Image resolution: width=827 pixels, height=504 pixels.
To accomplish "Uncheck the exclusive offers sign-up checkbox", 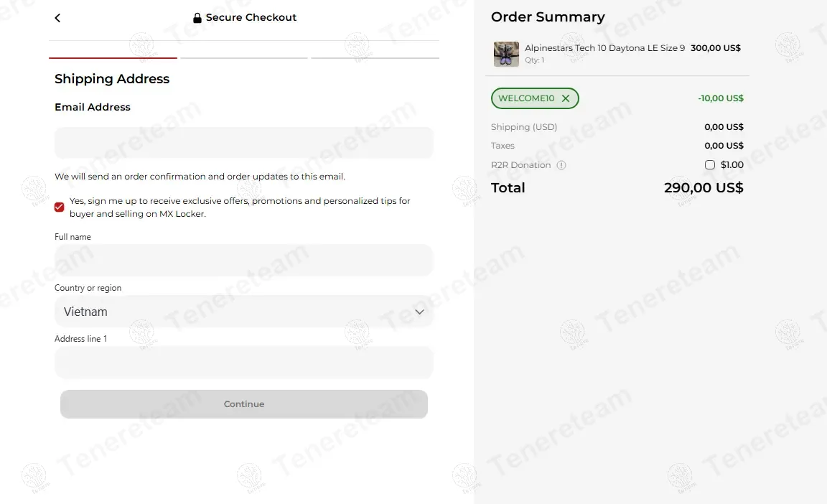I will [59, 207].
